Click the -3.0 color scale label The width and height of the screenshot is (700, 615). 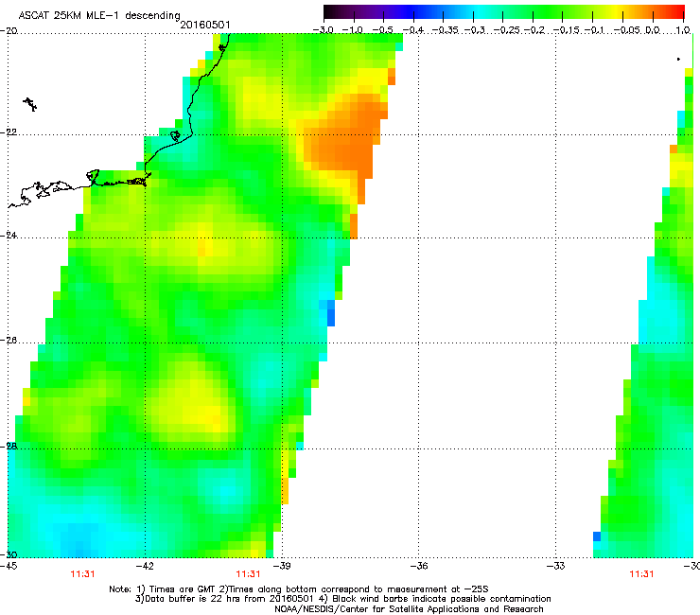[x=323, y=30]
